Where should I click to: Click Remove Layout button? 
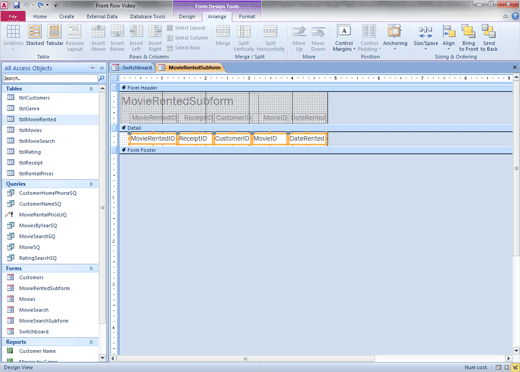75,38
